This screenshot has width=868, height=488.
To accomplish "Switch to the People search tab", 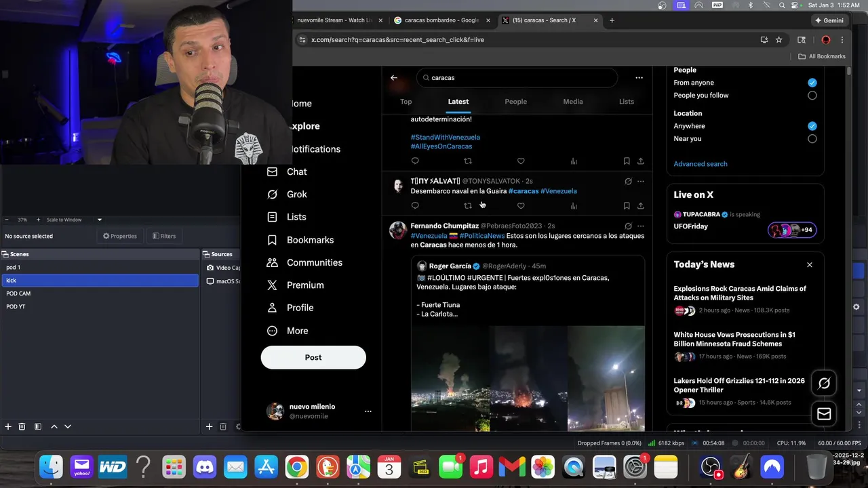I will click(x=515, y=102).
